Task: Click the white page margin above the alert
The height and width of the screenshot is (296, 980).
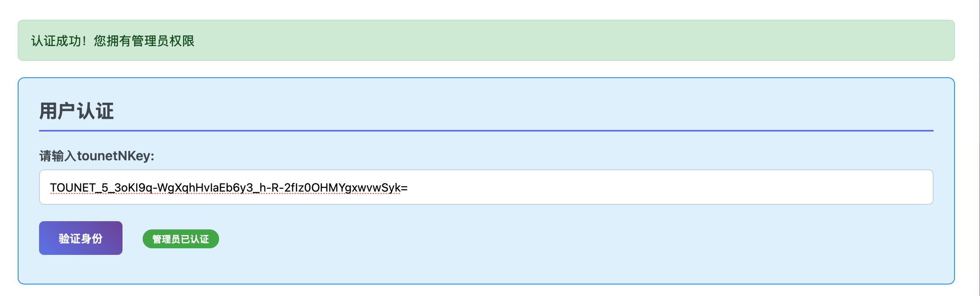Action: 486,9
